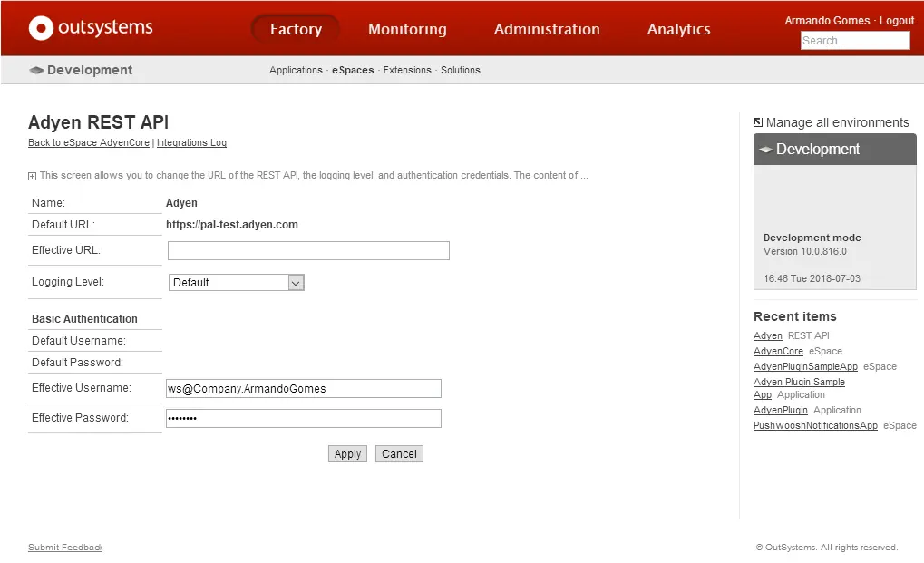Click the Manage all environments arrow icon
The image size is (924, 563).
pos(758,122)
